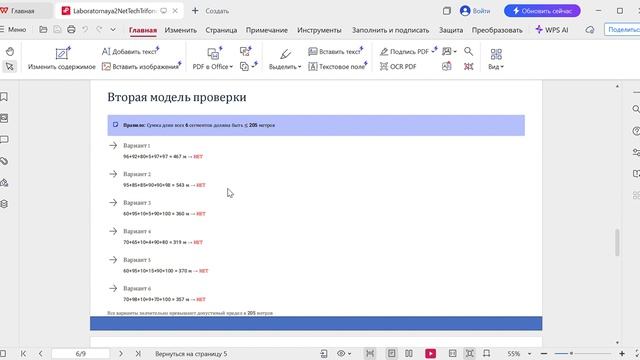Open WPS AI panel
The width and height of the screenshot is (640, 360).
pyautogui.click(x=552, y=30)
